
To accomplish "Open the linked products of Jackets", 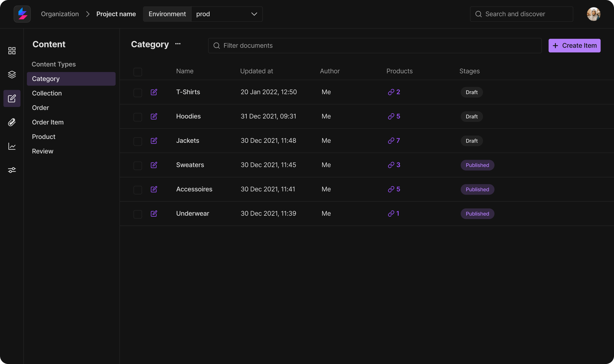I will (x=394, y=141).
